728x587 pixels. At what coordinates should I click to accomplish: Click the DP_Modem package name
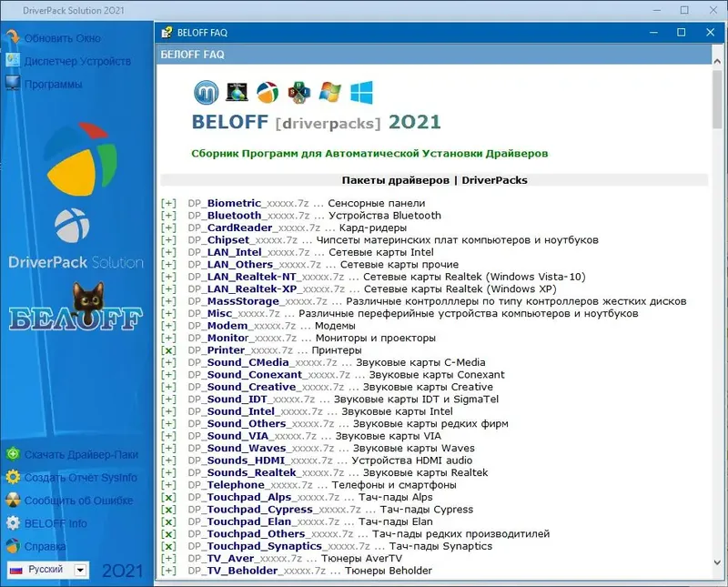click(242, 326)
